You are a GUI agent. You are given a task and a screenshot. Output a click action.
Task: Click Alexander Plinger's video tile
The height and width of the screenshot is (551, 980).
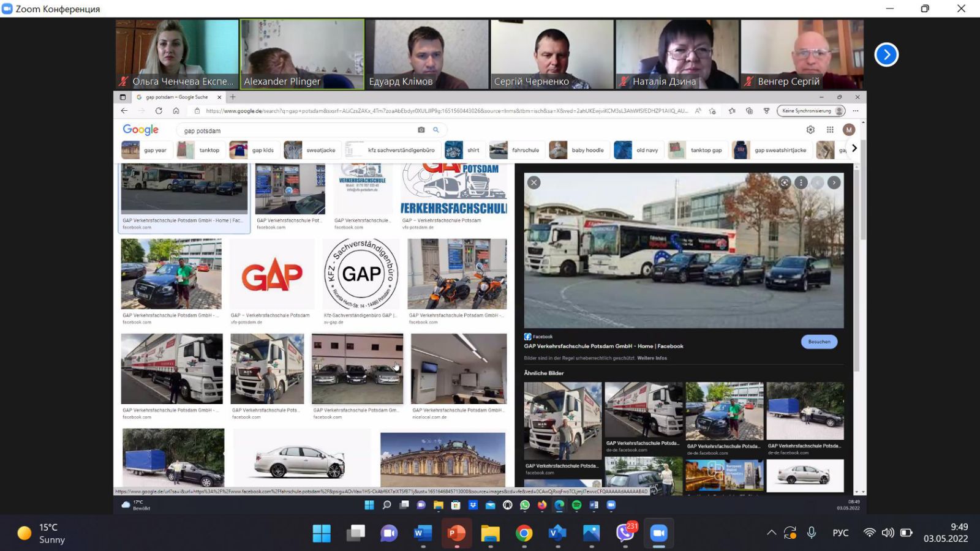pyautogui.click(x=302, y=54)
